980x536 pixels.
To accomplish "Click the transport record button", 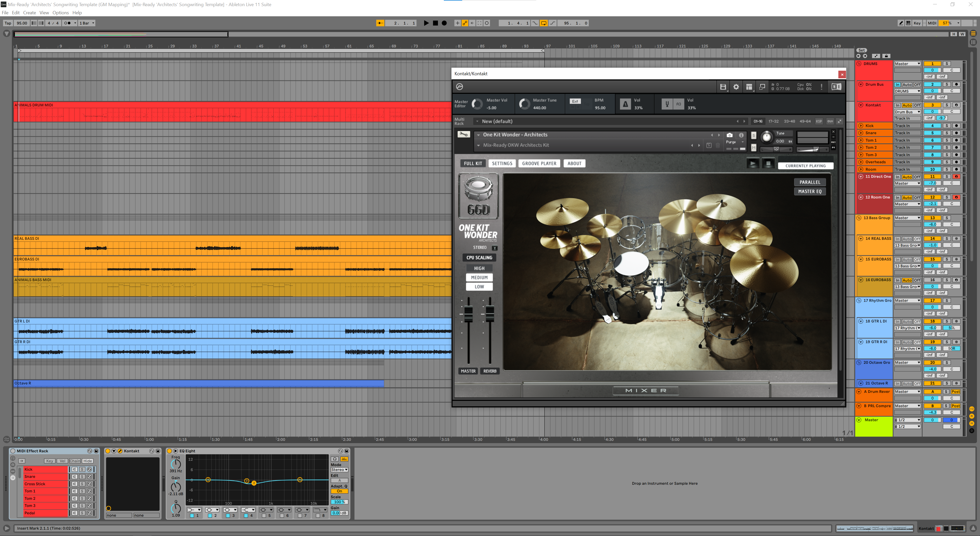I will click(444, 23).
